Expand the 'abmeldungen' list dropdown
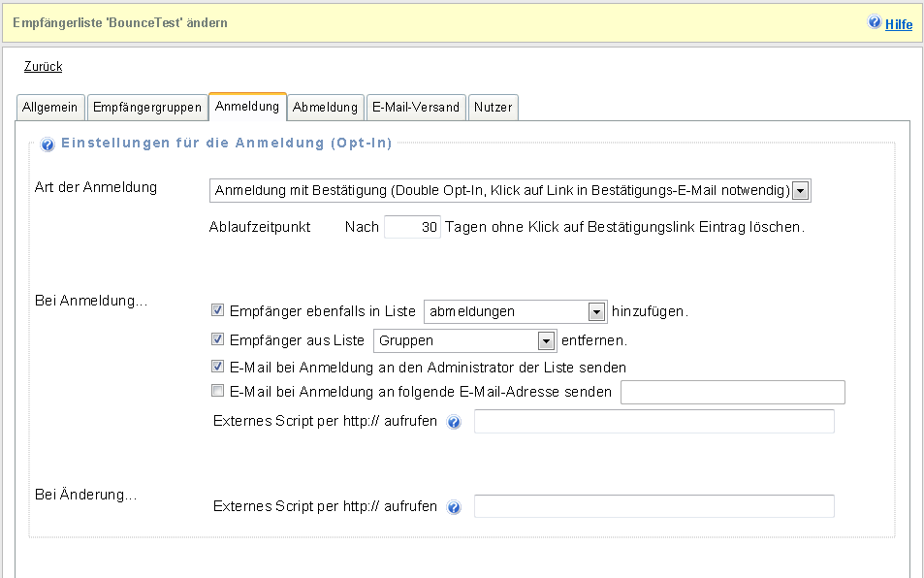The width and height of the screenshot is (924, 578). (596, 311)
